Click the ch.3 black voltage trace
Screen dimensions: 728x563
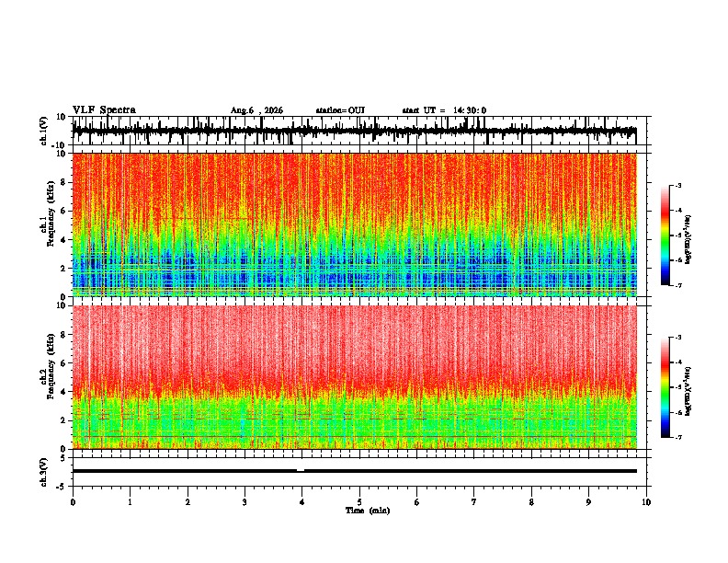[x=354, y=471]
